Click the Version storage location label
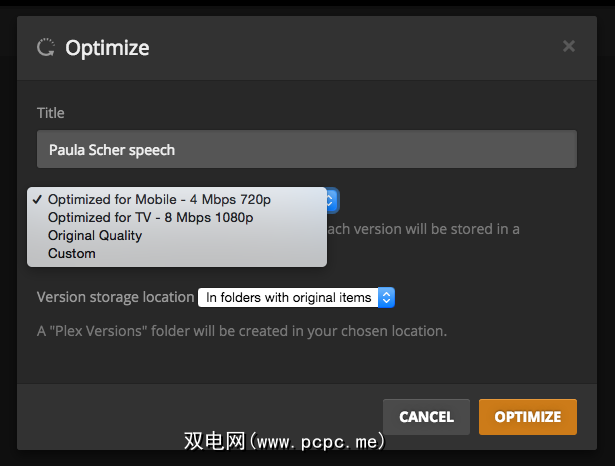Screen dimensions: 615x466 (x=115, y=297)
